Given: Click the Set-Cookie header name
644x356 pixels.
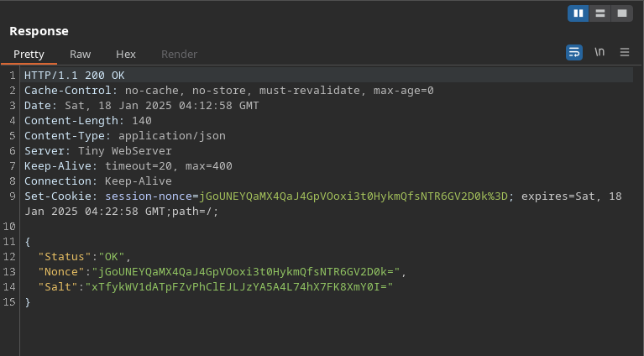Looking at the screenshot, I should [x=58, y=196].
